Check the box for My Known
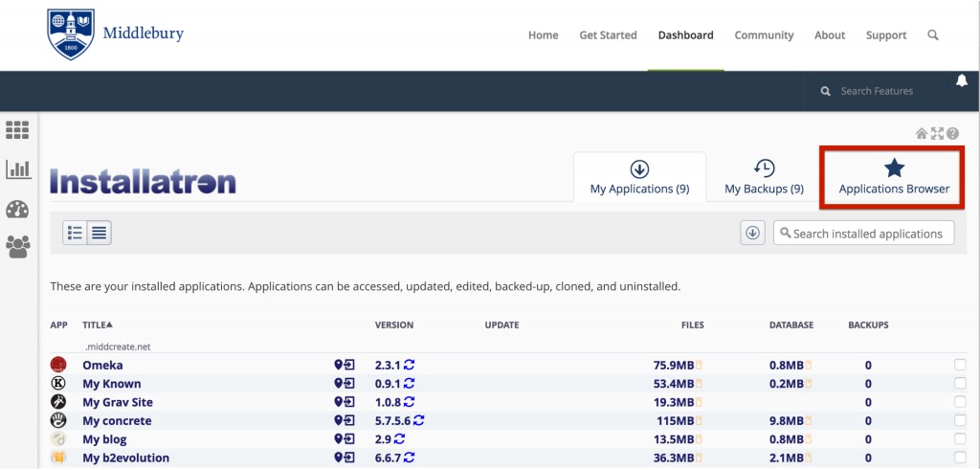 tap(960, 384)
